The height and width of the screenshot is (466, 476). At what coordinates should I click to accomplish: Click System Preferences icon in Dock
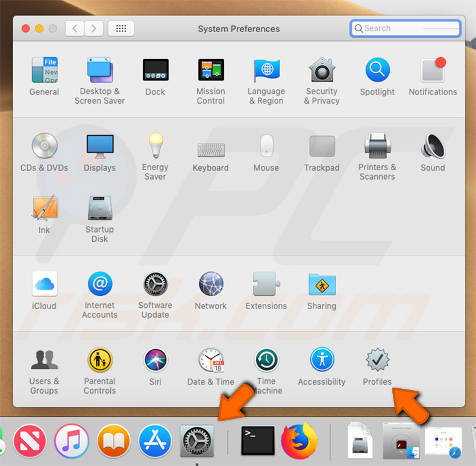click(197, 441)
